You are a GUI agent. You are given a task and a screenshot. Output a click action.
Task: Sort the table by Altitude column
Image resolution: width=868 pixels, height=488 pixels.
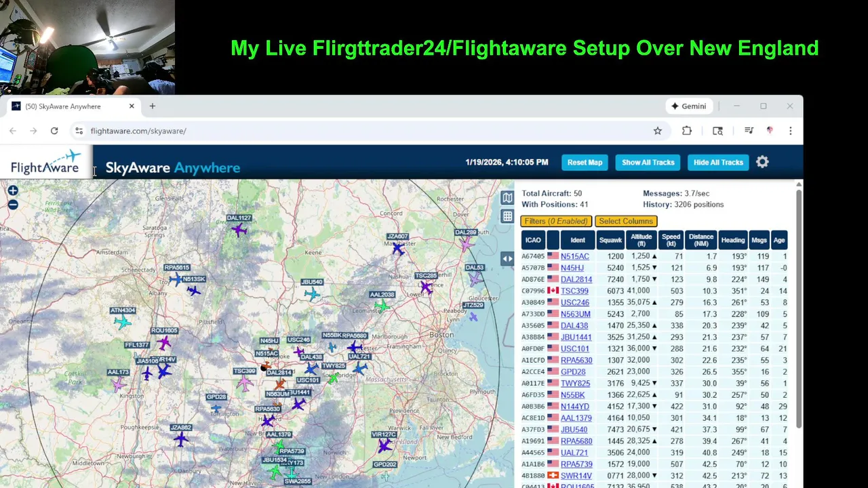pyautogui.click(x=641, y=240)
